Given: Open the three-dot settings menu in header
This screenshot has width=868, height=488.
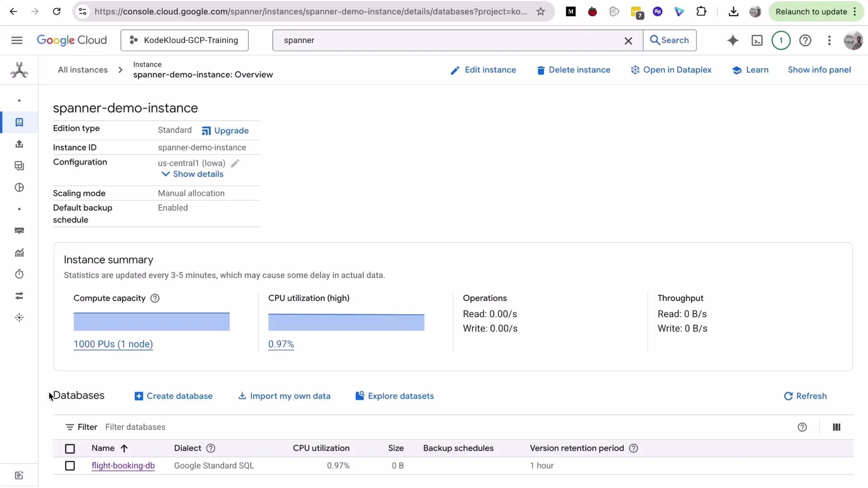Looking at the screenshot, I should coord(829,40).
